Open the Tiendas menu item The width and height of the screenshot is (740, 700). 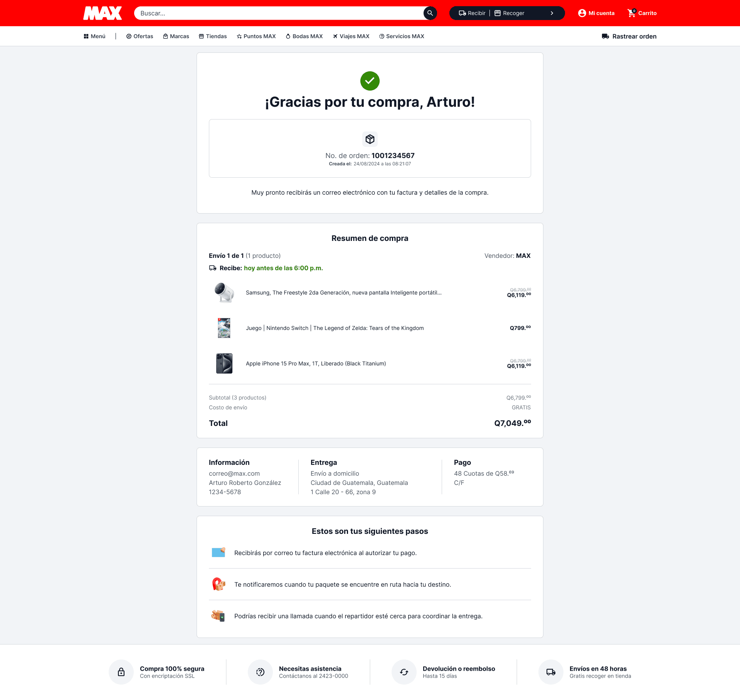[x=213, y=36]
